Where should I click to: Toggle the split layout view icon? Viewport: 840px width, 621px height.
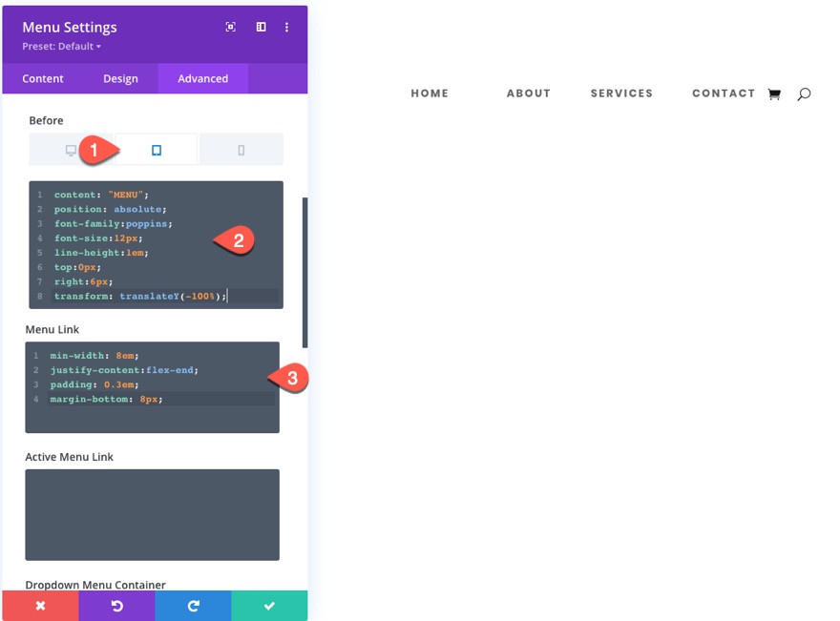click(x=261, y=27)
